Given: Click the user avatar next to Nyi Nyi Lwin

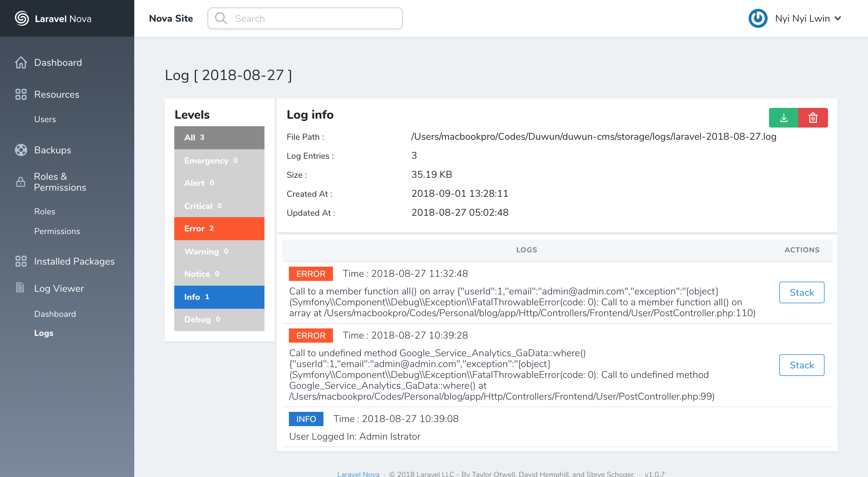Looking at the screenshot, I should pos(758,18).
